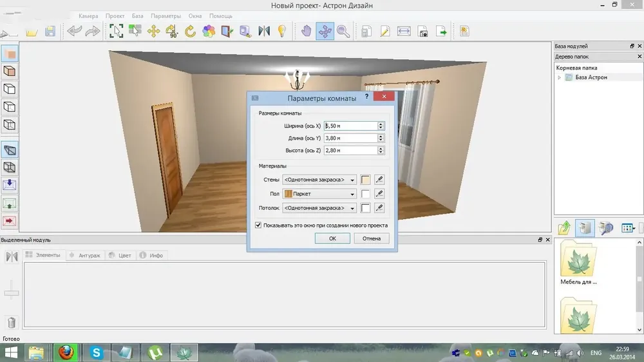Open the color palette flower icon
644x362 pixels.
(209, 31)
